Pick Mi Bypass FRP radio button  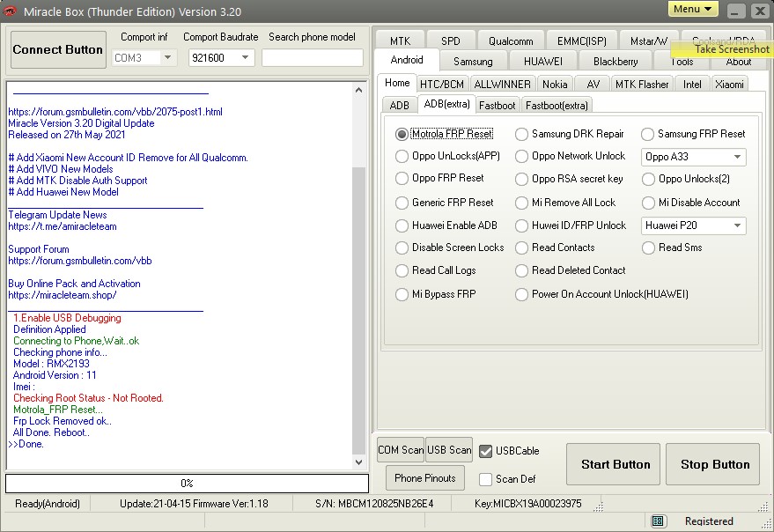[x=402, y=294]
